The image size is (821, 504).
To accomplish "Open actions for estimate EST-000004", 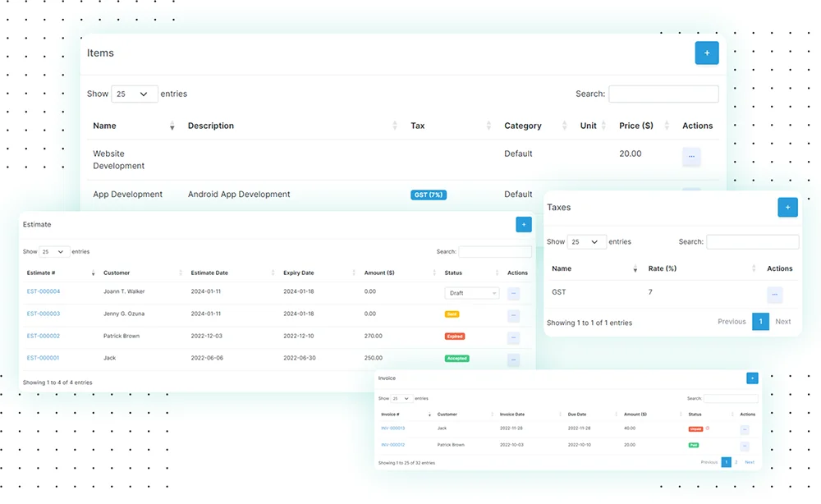I will 514,293.
